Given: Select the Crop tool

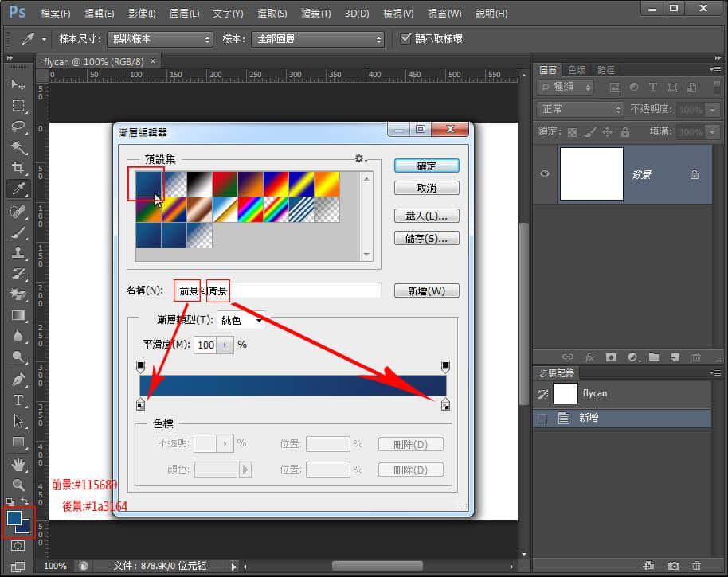Looking at the screenshot, I should pos(18,167).
